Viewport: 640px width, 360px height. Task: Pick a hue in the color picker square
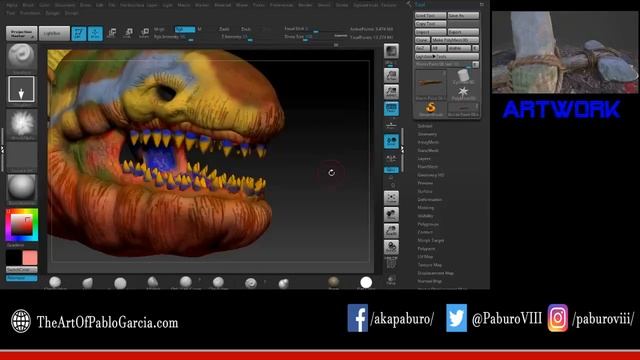click(22, 225)
